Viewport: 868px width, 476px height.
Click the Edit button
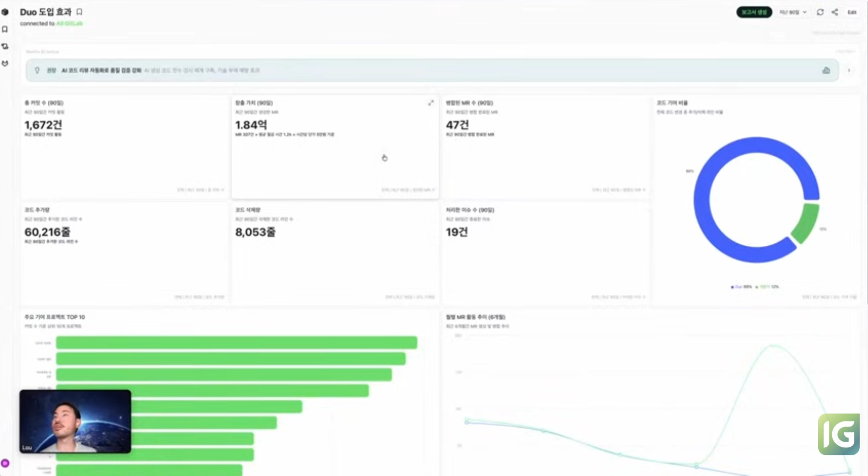click(x=852, y=12)
